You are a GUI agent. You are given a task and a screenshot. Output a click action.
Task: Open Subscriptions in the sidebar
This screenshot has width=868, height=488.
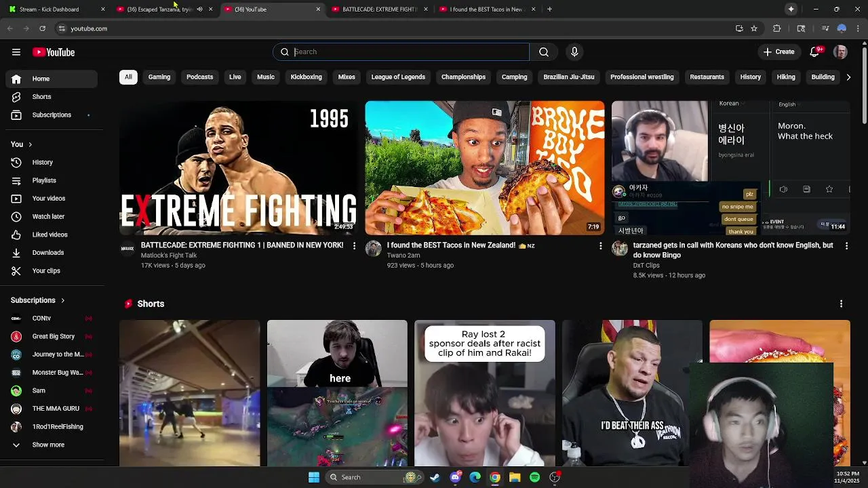click(52, 115)
